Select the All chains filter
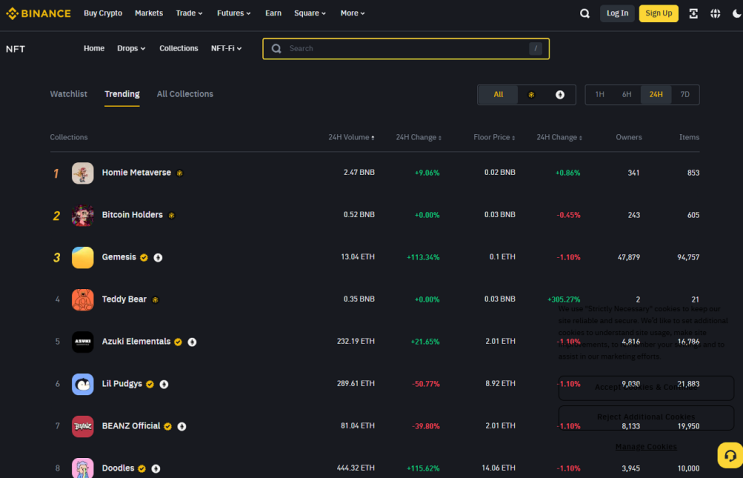743x478 pixels. [498, 95]
